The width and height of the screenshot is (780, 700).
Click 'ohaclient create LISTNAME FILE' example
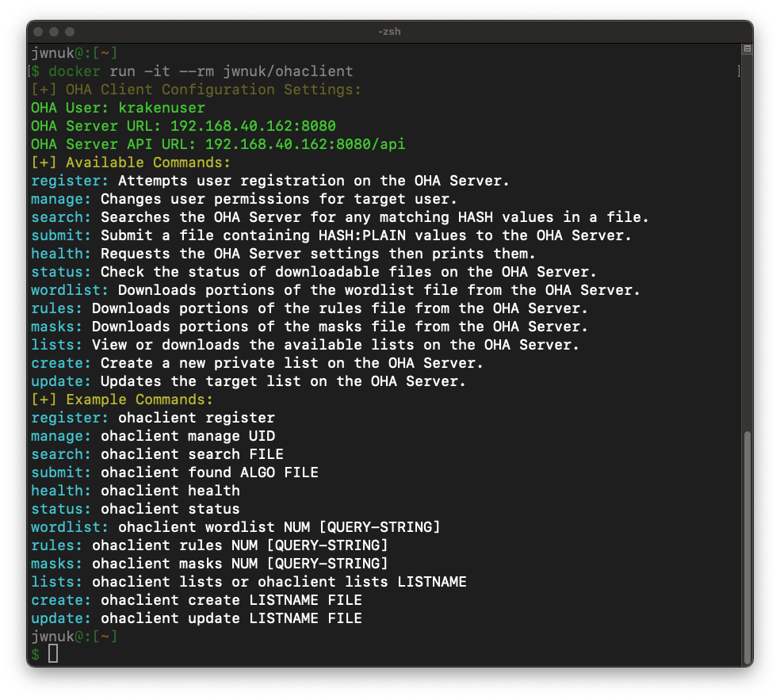point(231,600)
